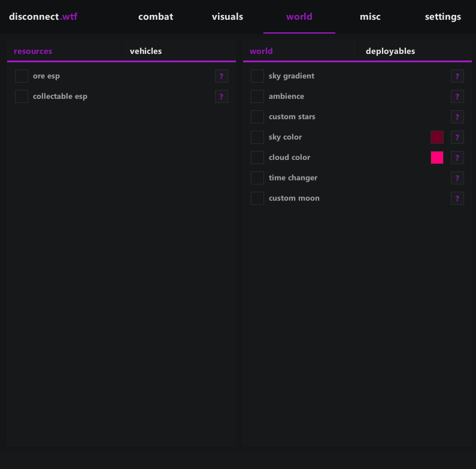
Task: Turn on the custom moon checkbox
Action: point(257,198)
